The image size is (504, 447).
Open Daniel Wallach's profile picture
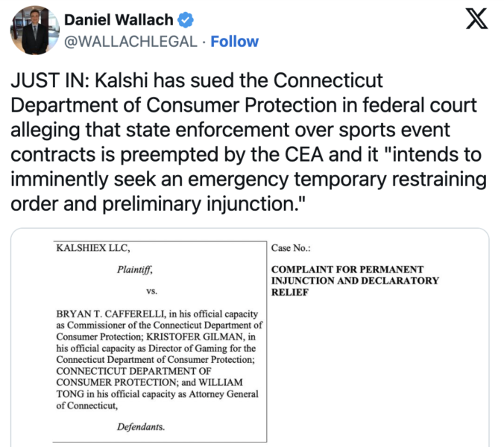tap(34, 30)
